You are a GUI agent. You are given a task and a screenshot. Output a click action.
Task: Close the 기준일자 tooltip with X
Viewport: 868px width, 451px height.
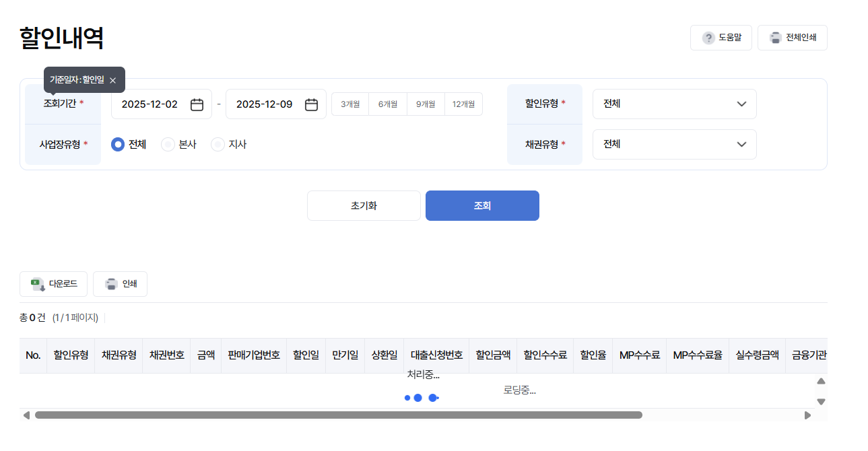coord(112,80)
